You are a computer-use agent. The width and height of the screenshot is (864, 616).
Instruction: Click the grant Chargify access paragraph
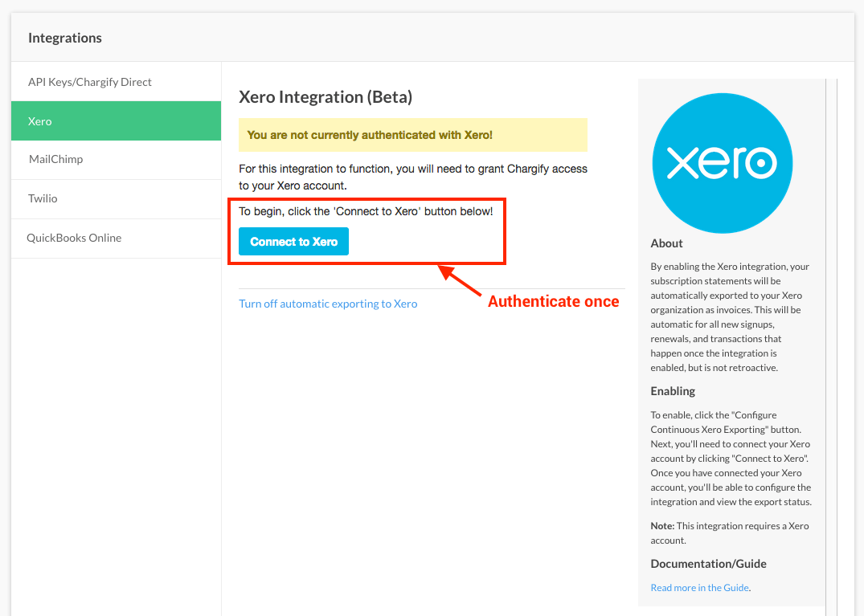pyautogui.click(x=412, y=177)
